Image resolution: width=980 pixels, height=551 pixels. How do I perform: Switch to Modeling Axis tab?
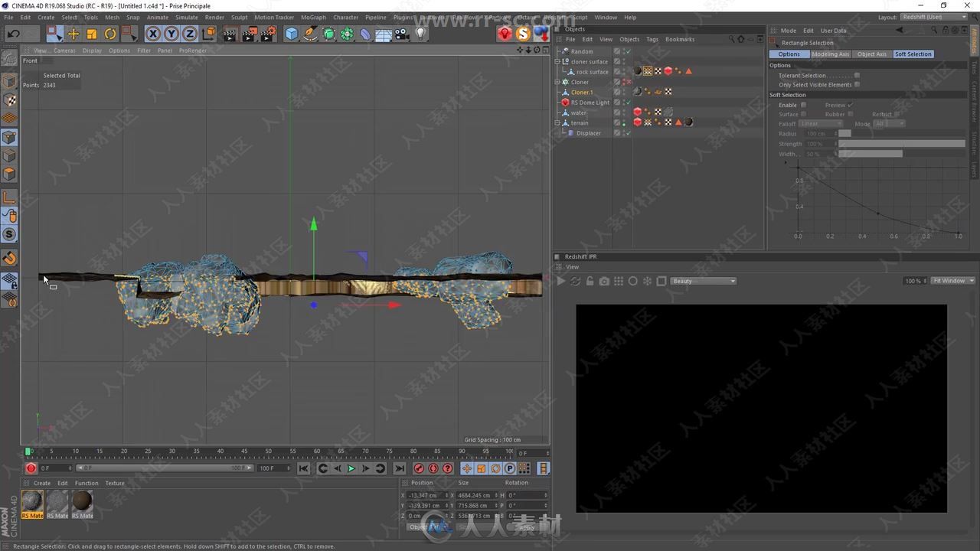click(x=830, y=54)
